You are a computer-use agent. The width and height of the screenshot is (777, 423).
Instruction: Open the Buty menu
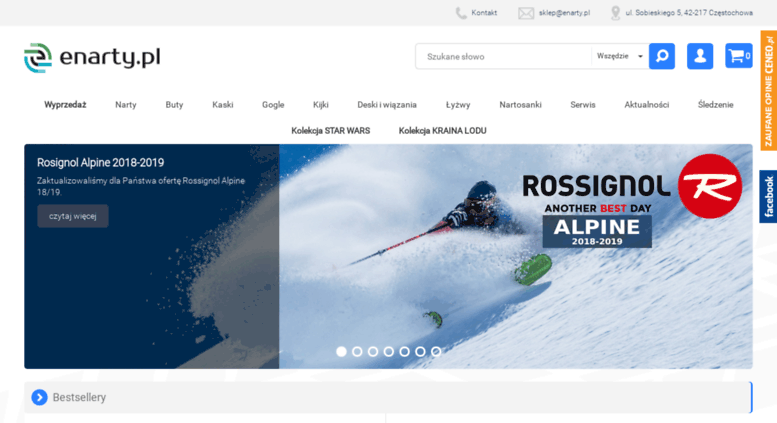tap(174, 105)
